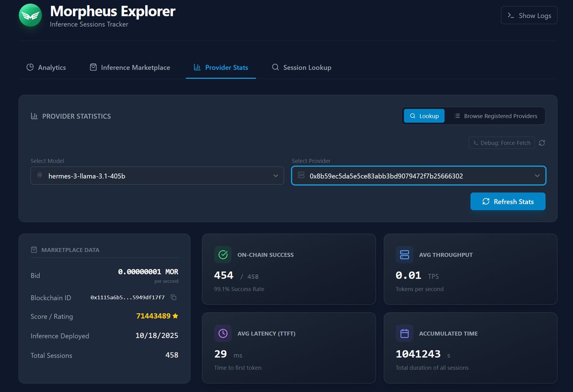
Task: Copy the Blockchain ID with copy icon
Action: [174, 297]
